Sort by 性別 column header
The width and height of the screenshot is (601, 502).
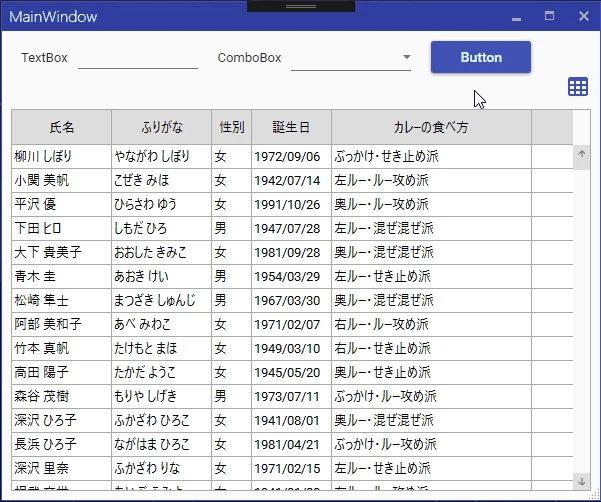pyautogui.click(x=232, y=127)
